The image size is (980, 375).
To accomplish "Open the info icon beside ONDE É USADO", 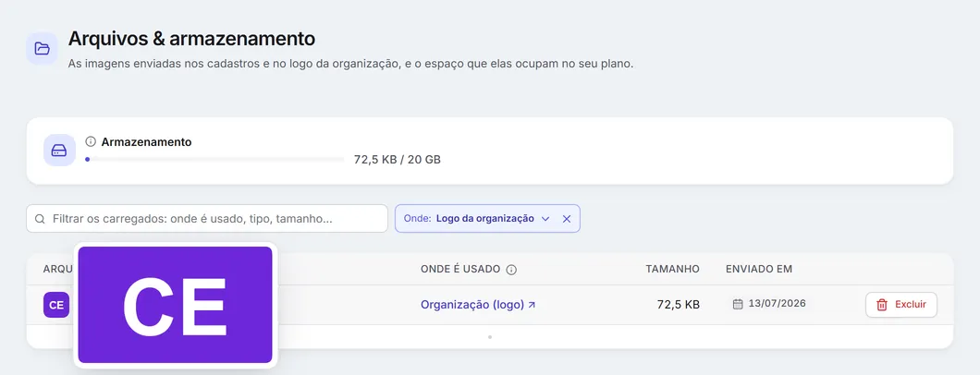I will (511, 270).
